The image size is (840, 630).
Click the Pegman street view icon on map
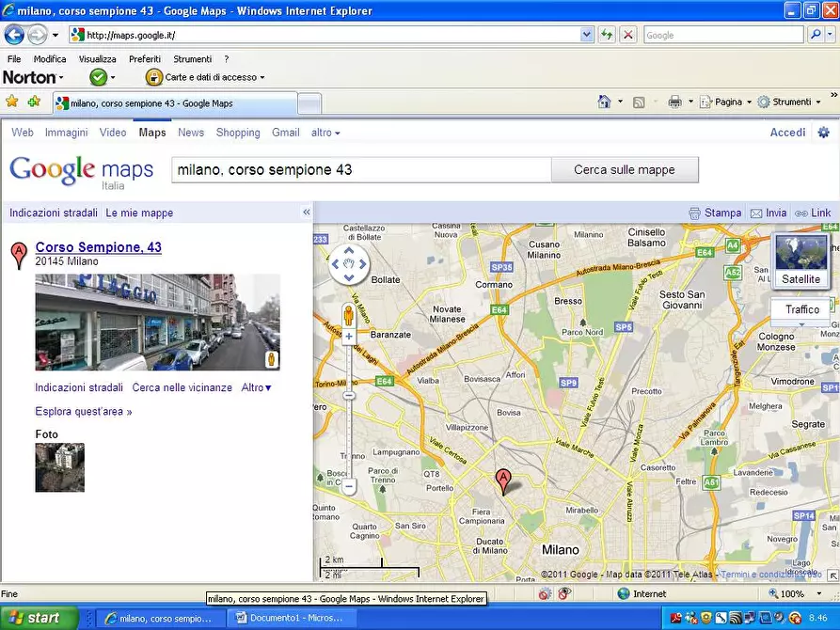click(348, 314)
